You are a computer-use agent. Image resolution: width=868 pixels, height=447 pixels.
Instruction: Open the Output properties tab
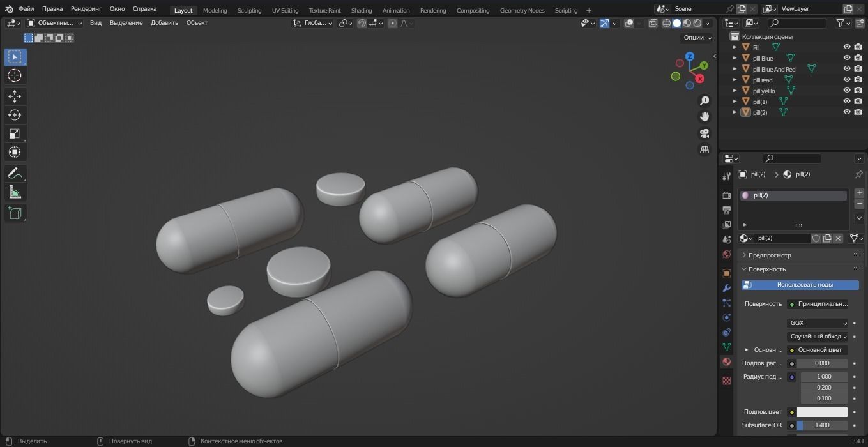click(x=726, y=210)
